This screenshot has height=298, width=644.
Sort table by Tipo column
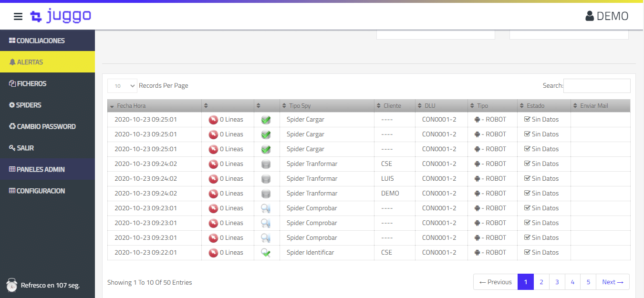(x=492, y=106)
